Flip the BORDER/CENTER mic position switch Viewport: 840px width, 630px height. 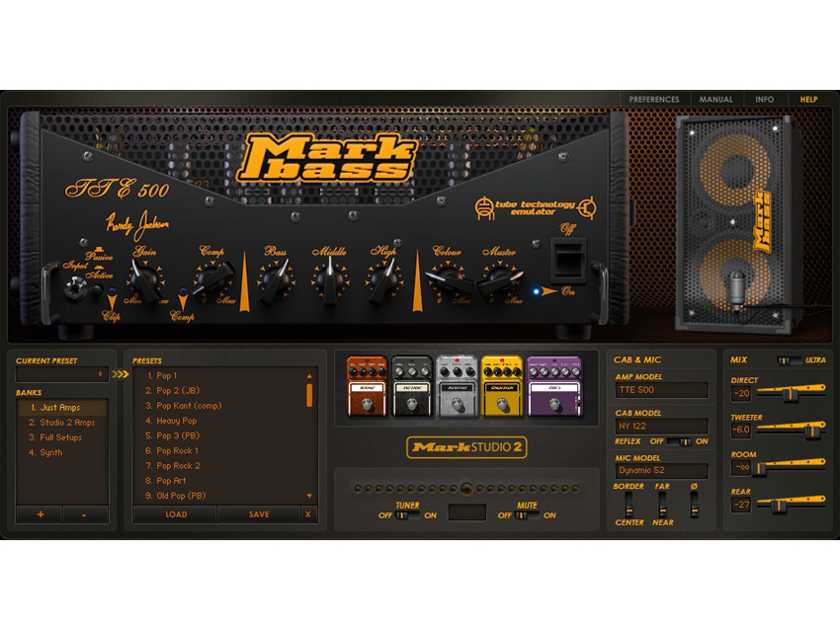[629, 505]
